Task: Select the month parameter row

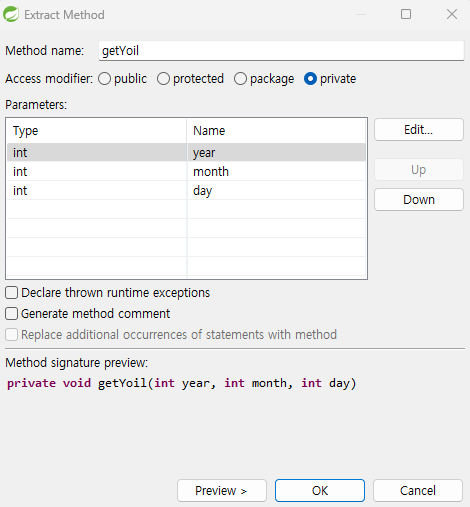Action: click(186, 172)
